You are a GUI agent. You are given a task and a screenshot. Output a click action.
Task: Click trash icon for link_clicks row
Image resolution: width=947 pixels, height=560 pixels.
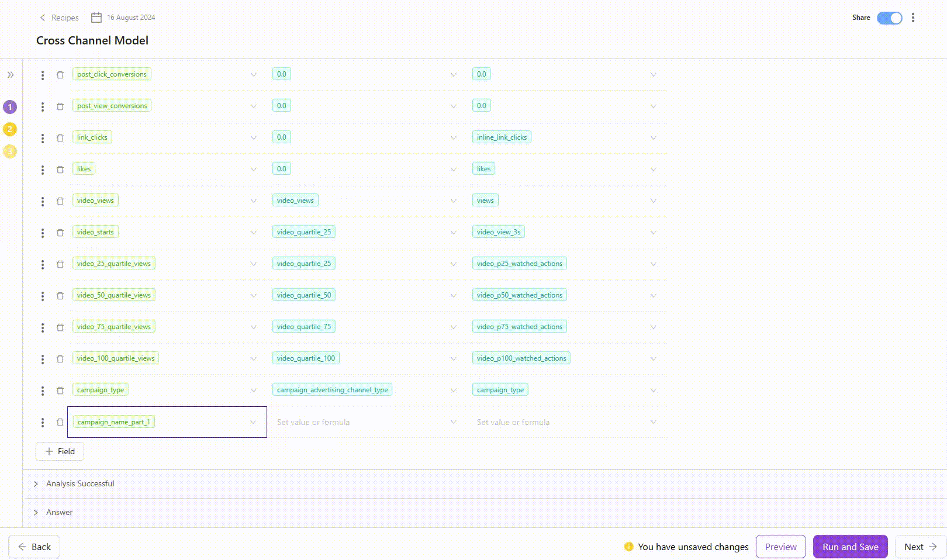60,138
